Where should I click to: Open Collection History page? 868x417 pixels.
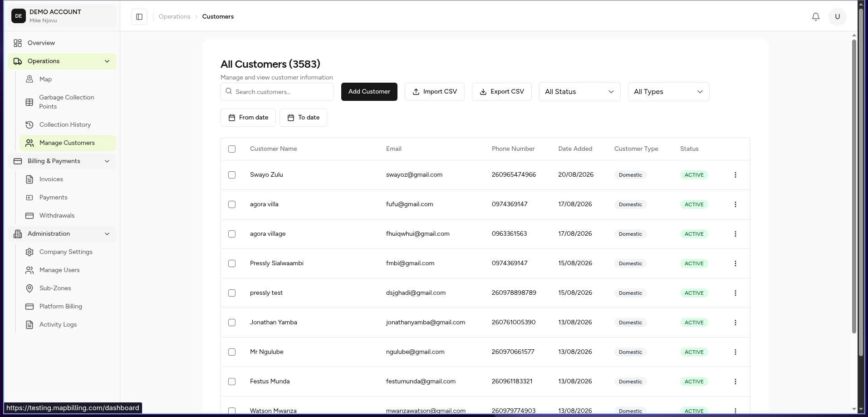click(68, 124)
